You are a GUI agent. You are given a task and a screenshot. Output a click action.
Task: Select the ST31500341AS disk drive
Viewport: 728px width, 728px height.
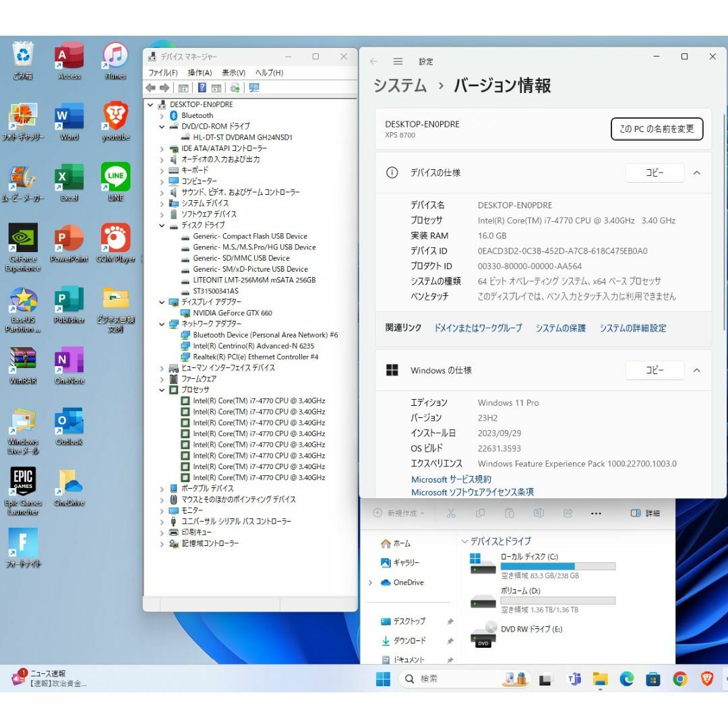216,291
